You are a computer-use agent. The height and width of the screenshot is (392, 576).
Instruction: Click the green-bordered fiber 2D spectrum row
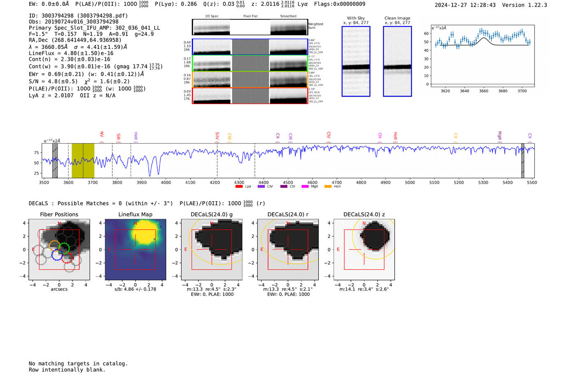[250, 63]
